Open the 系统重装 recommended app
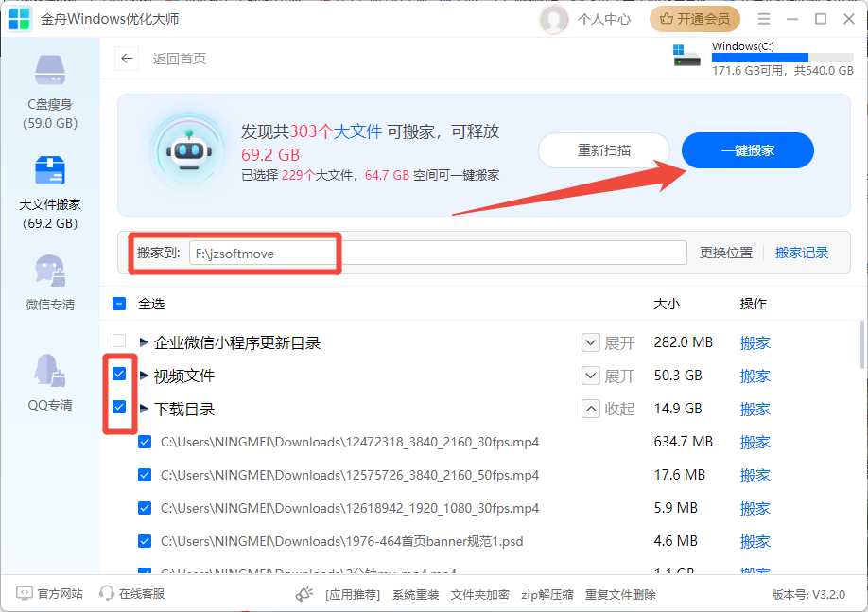 (x=416, y=595)
